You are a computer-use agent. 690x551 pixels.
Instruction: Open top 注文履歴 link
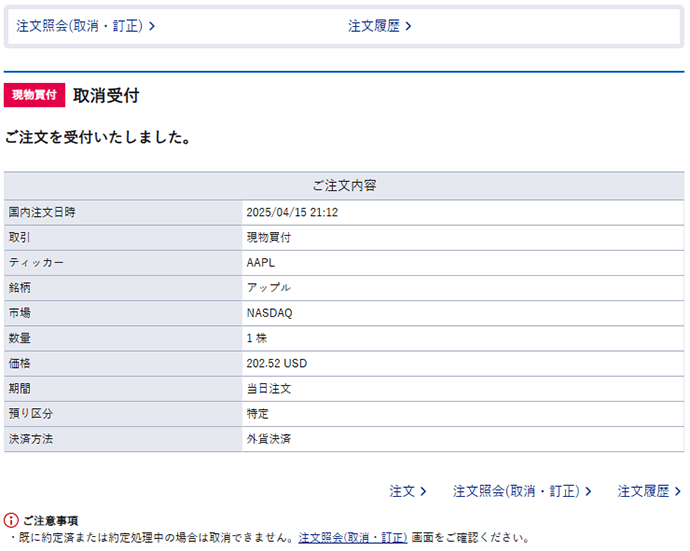(379, 26)
